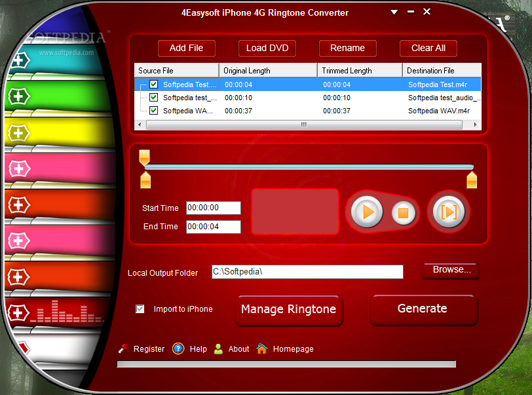
Task: Click the Load DVD button
Action: click(x=267, y=48)
